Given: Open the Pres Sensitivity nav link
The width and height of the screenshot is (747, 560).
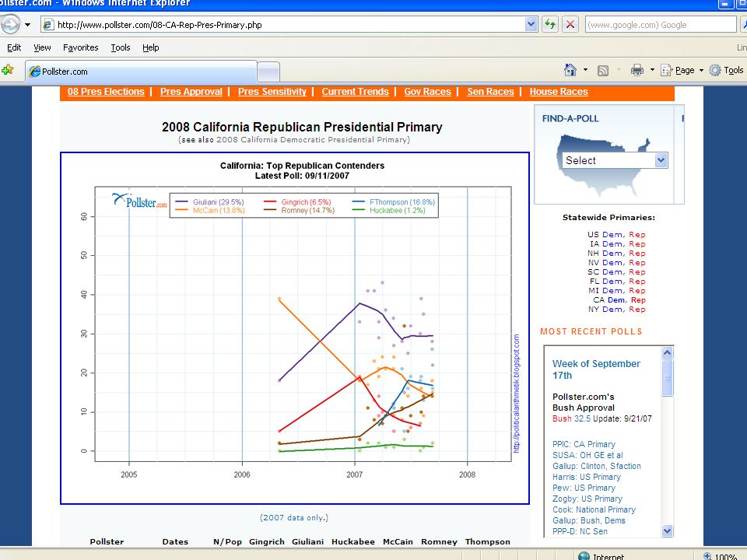Looking at the screenshot, I should 272,92.
